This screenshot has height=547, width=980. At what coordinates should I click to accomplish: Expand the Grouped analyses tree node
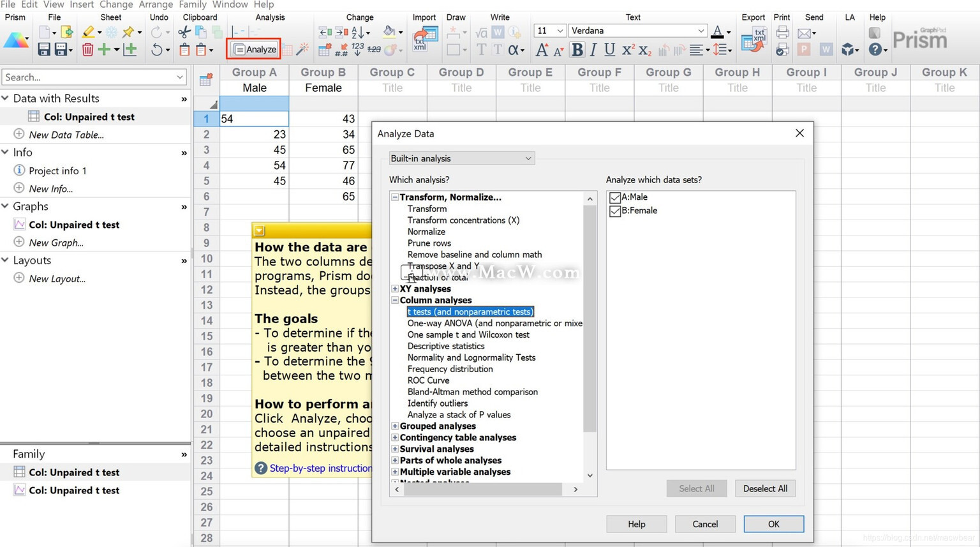click(395, 426)
